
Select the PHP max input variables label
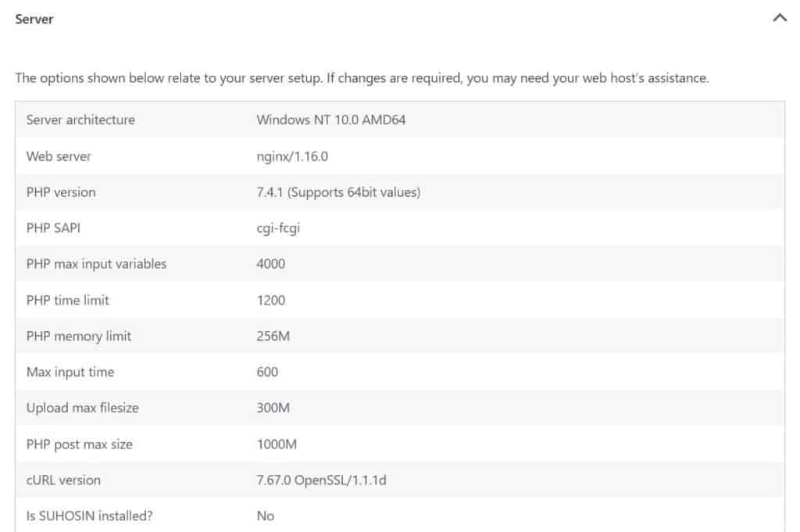coord(96,263)
